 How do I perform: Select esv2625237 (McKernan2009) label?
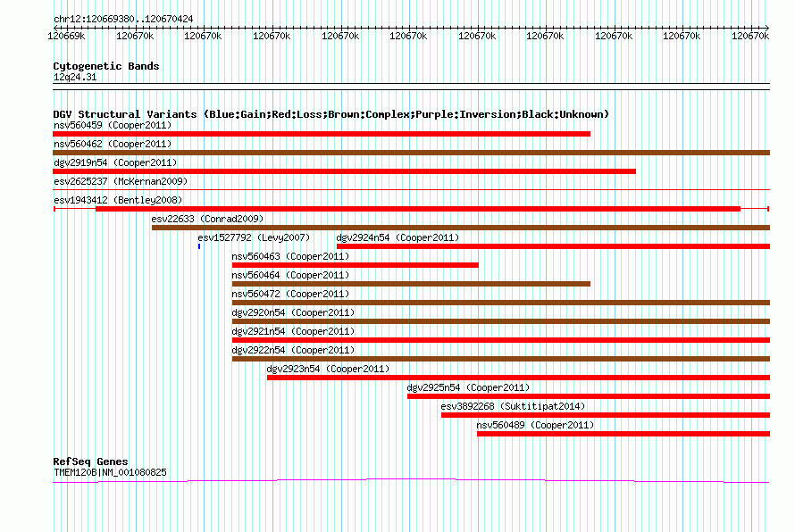tap(121, 181)
